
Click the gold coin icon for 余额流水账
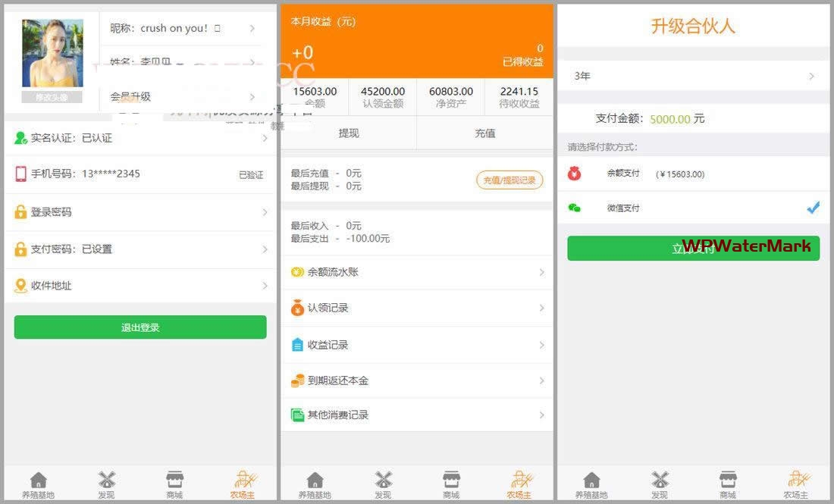click(x=297, y=271)
